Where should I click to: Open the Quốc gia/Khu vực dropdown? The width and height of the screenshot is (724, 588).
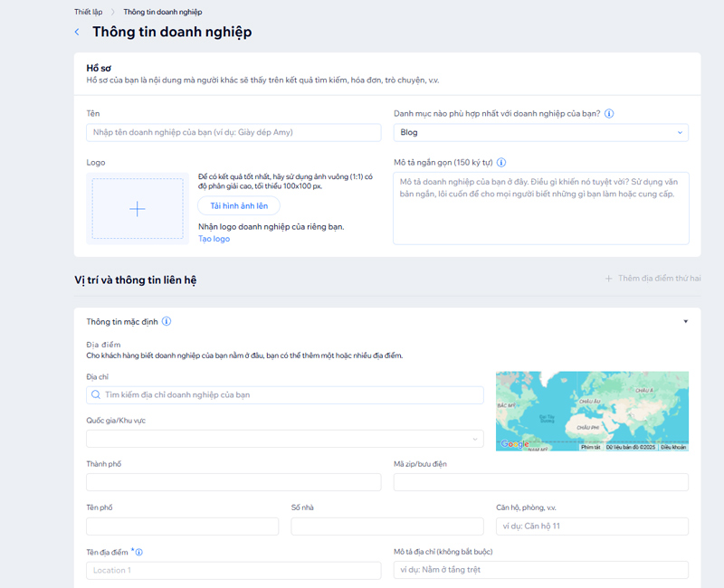[x=284, y=439]
